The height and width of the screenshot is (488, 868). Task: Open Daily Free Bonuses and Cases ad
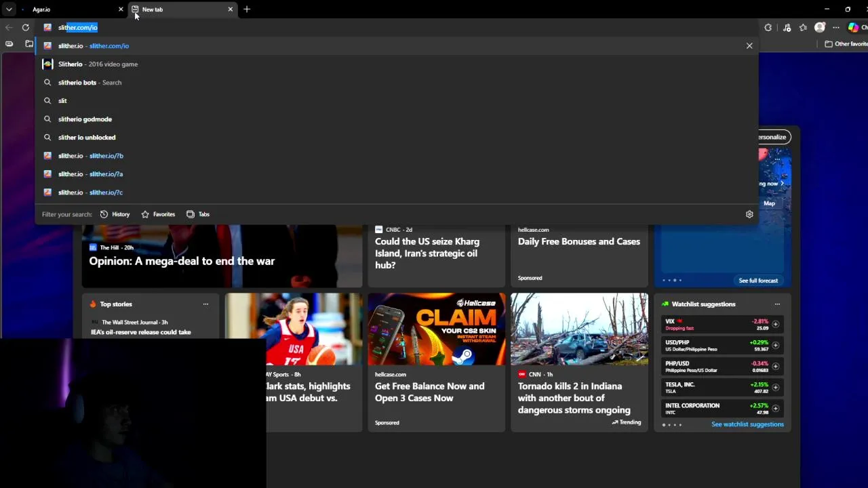[x=579, y=241]
